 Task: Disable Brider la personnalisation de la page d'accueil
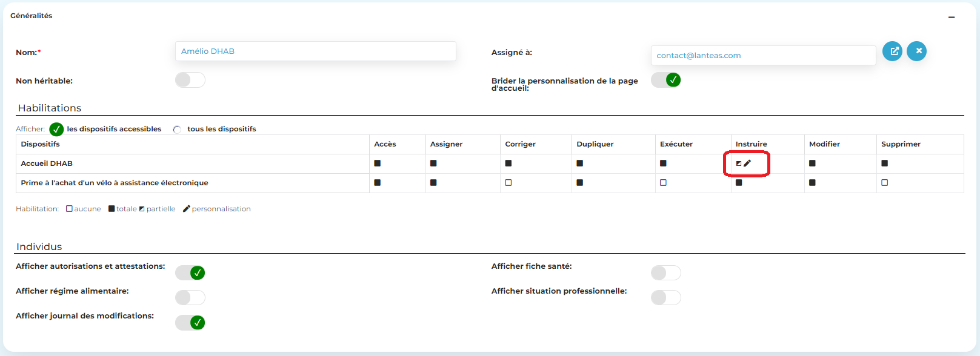(665, 80)
